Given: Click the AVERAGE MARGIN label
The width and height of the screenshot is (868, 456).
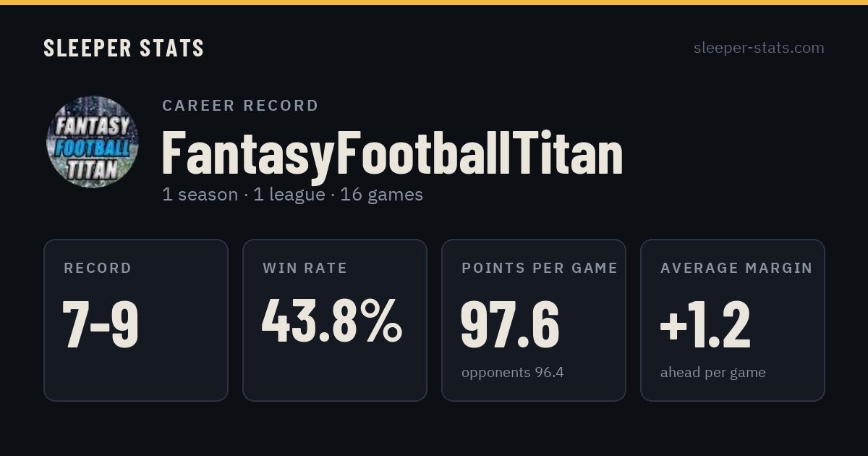Looking at the screenshot, I should coord(736,269).
